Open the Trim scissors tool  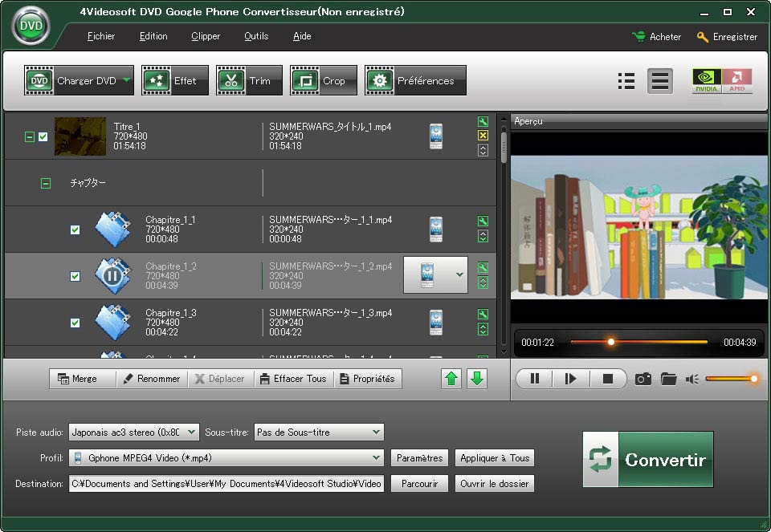point(249,80)
